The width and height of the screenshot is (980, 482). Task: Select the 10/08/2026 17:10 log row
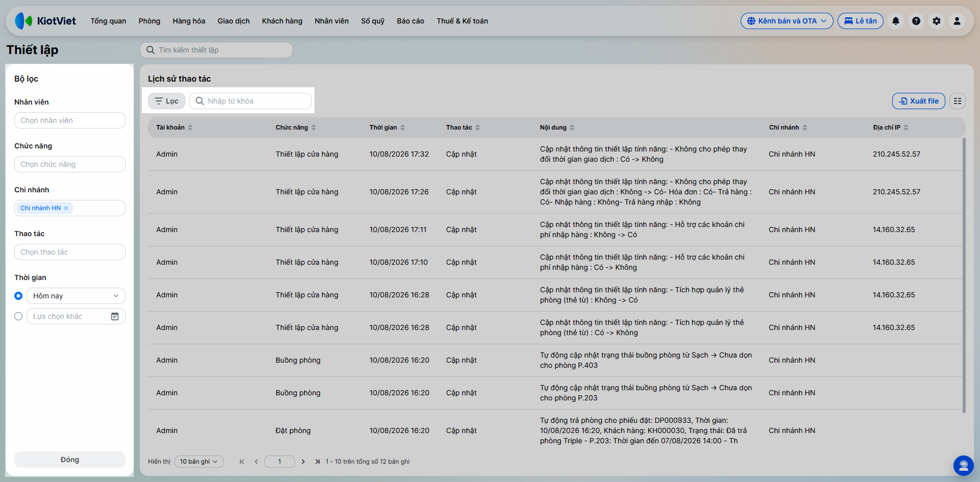555,262
